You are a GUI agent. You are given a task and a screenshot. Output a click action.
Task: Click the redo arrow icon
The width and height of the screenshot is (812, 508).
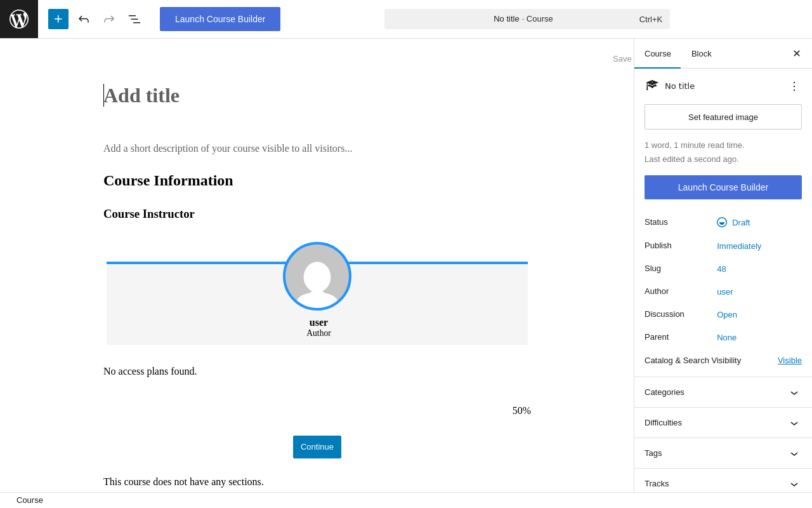[x=109, y=19]
